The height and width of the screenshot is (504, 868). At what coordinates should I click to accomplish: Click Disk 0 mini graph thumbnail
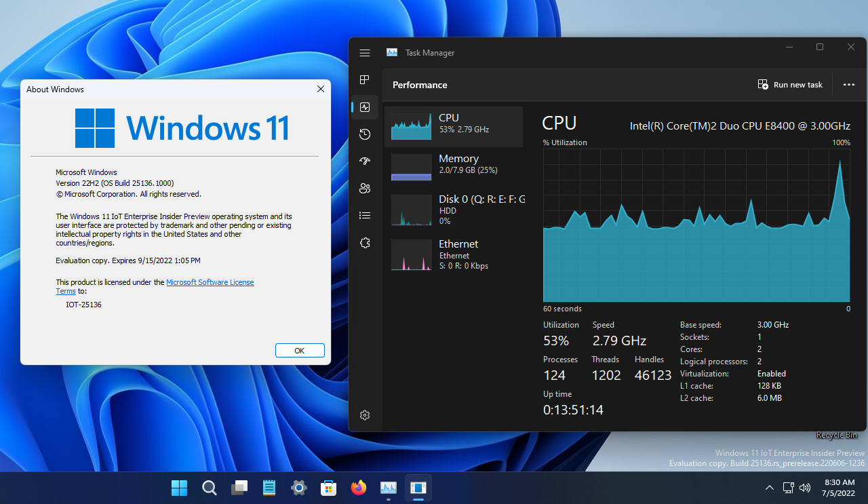[x=411, y=210]
